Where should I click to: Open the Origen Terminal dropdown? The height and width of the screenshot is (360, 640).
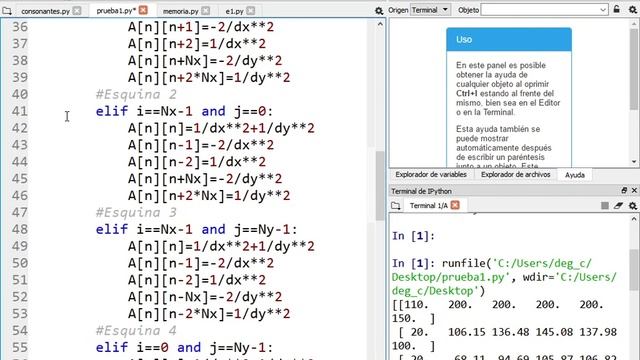point(431,10)
